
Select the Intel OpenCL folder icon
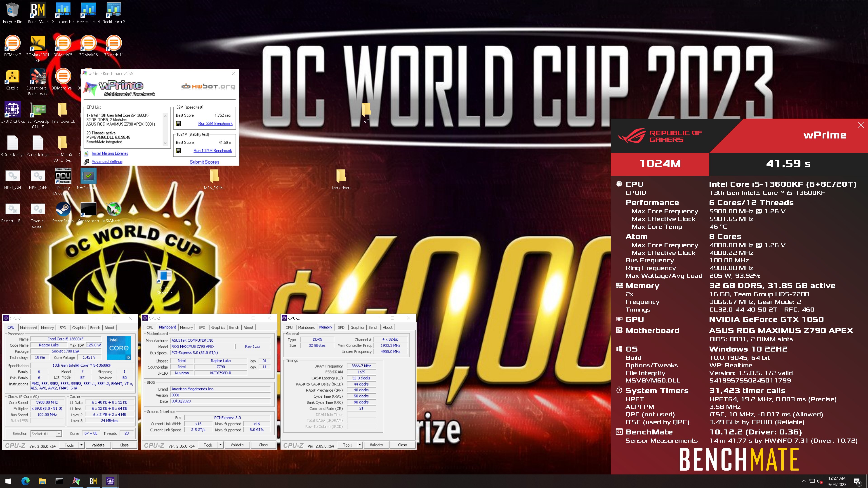[63, 113]
